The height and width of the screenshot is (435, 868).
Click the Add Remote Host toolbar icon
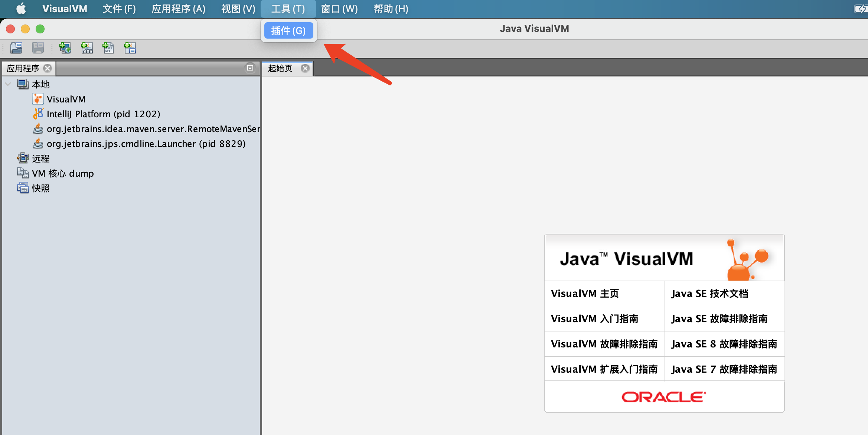click(x=65, y=48)
